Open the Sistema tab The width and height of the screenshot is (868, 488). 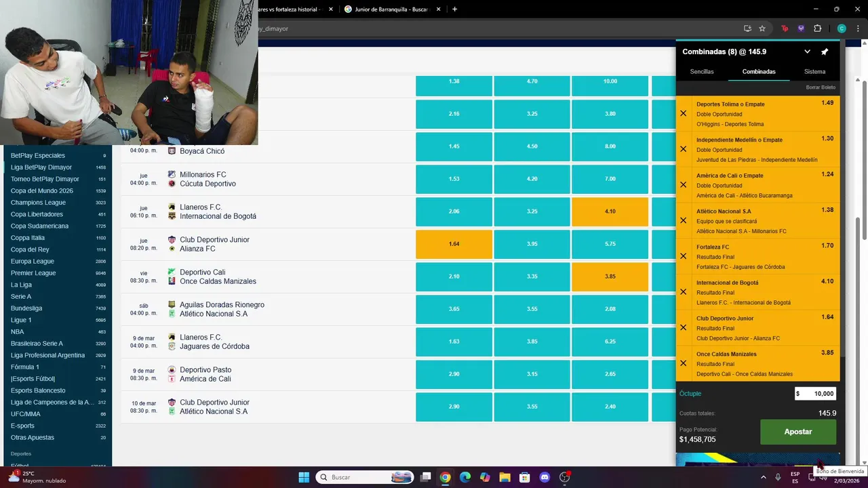click(814, 71)
